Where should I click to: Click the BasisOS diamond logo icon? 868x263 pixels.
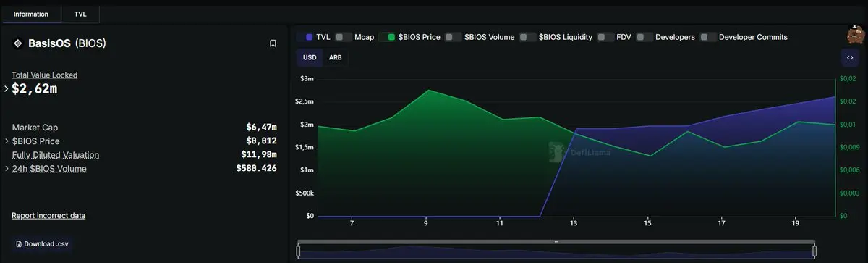(x=18, y=43)
